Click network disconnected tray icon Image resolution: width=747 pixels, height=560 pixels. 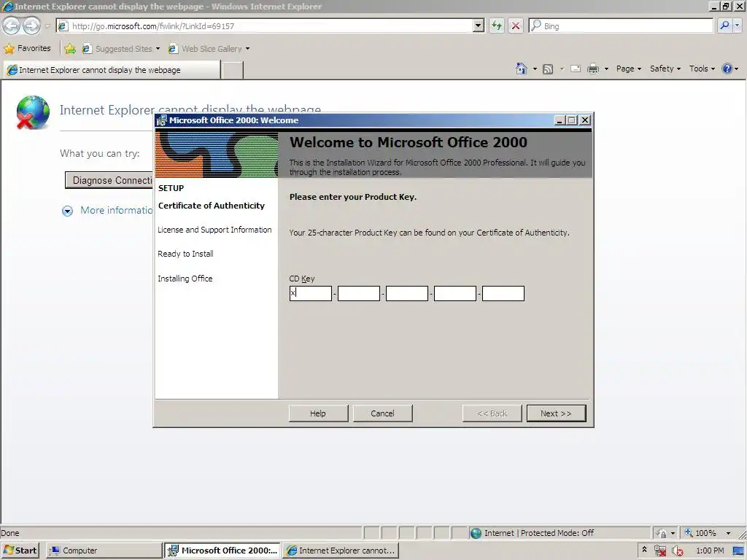(659, 551)
